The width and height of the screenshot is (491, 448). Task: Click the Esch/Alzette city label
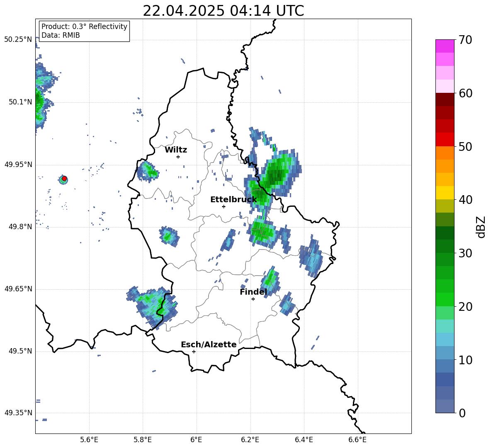(209, 344)
